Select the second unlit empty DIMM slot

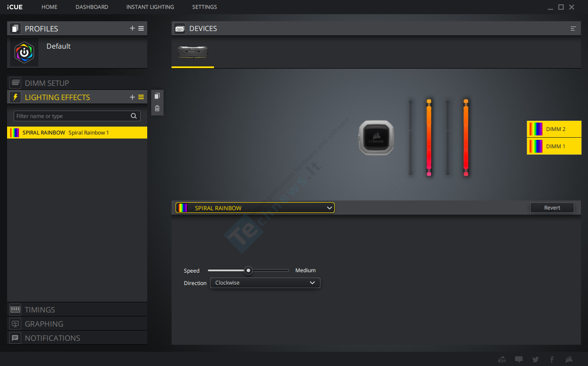tap(448, 138)
